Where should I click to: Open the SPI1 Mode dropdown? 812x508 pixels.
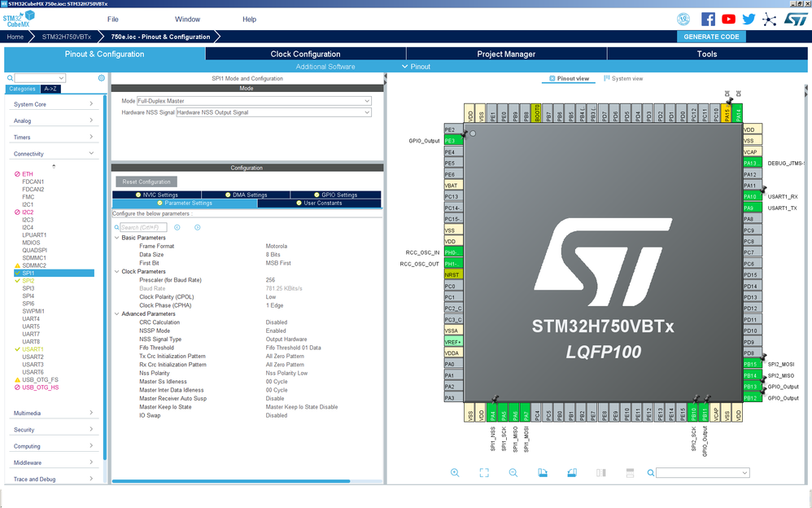tap(254, 101)
